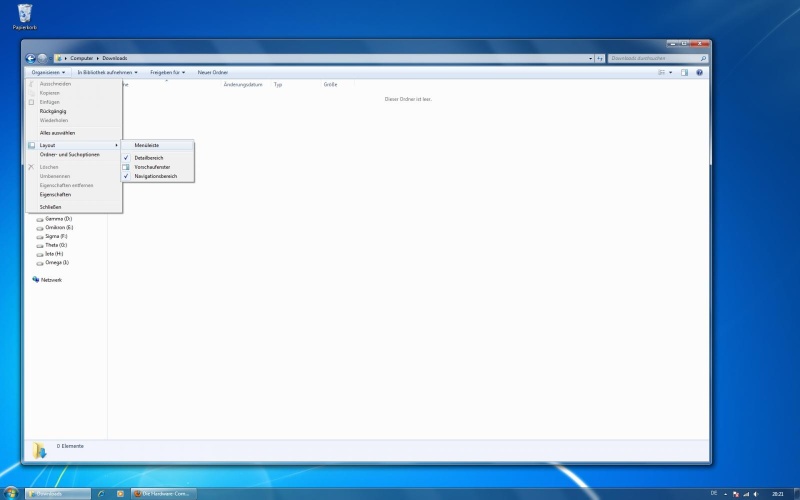Open Windows Media Player from taskbar
Viewport: 800px width, 500px height.
(120, 494)
